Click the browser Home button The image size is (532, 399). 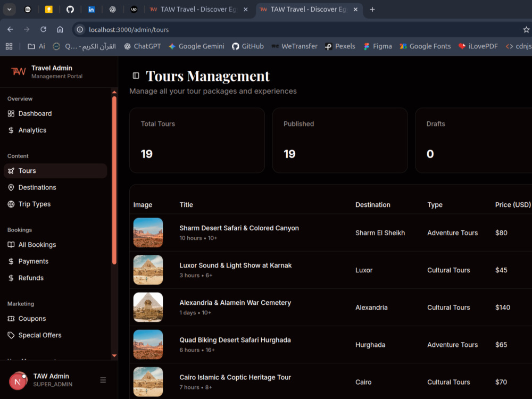coord(60,29)
